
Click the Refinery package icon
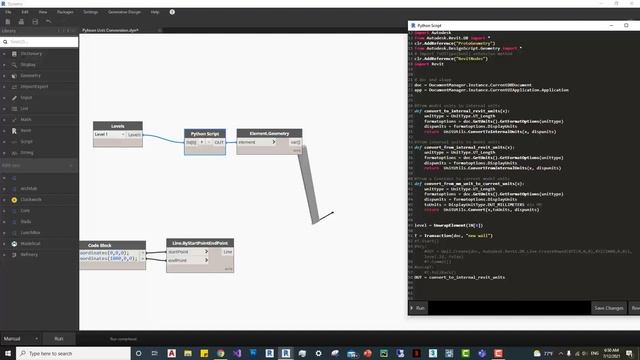14,255
